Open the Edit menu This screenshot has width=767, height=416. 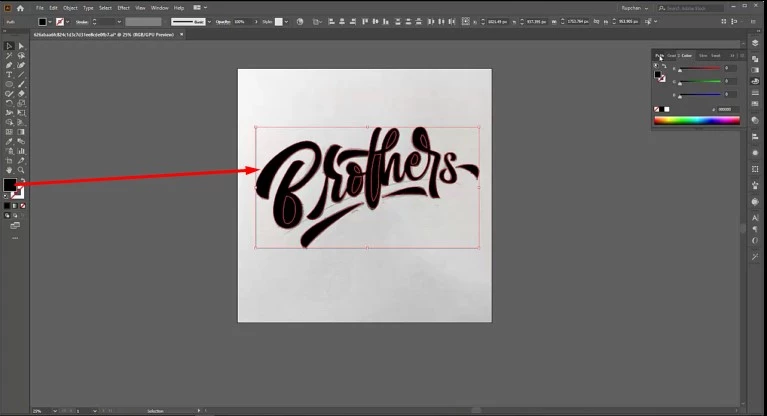point(53,8)
